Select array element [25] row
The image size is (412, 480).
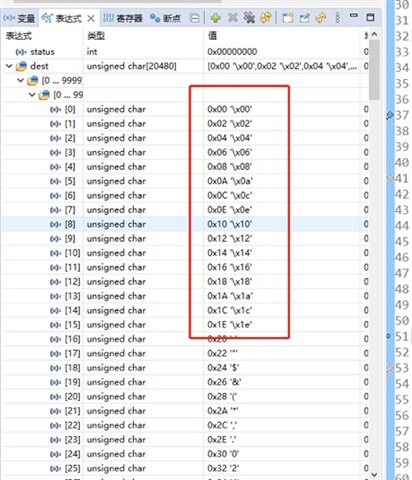tap(185, 468)
